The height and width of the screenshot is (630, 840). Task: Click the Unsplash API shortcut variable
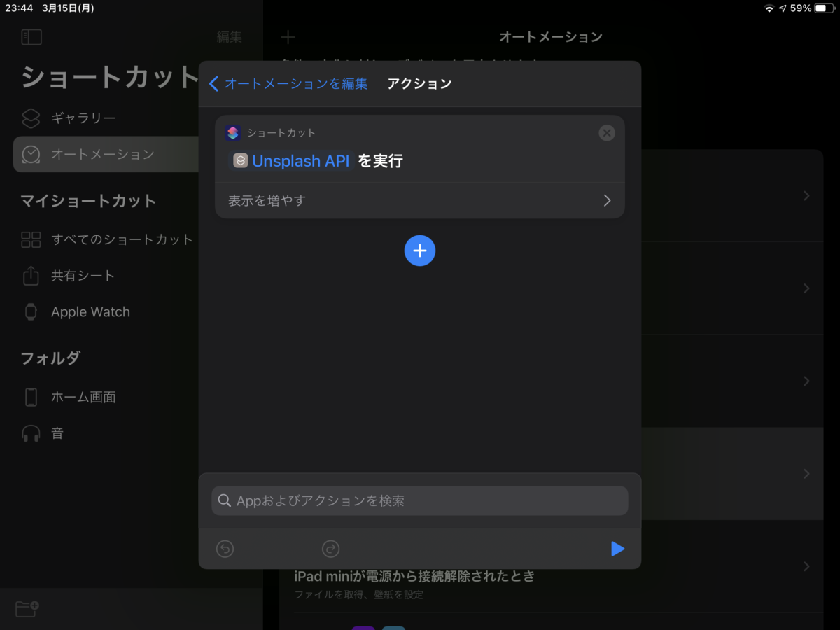291,161
